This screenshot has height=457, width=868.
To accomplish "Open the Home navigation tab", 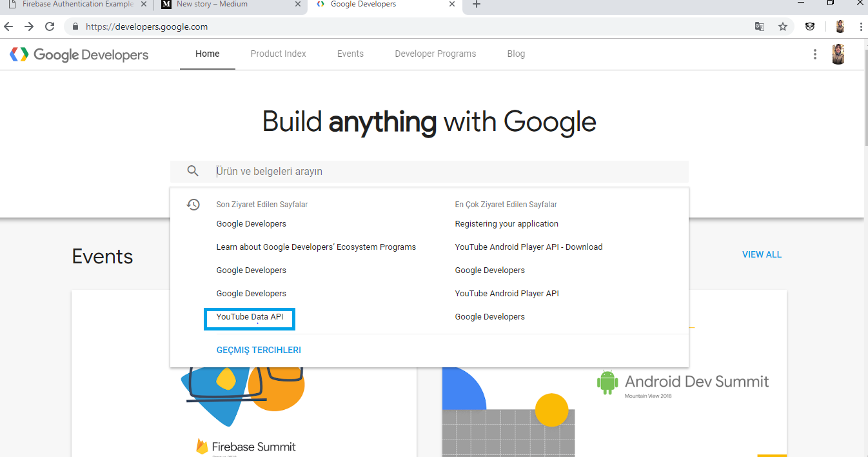I will pos(208,54).
